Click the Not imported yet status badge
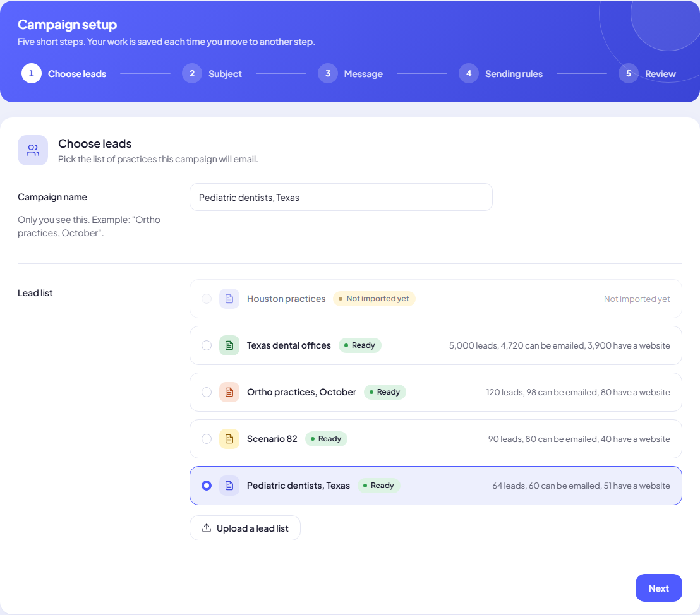 374,299
